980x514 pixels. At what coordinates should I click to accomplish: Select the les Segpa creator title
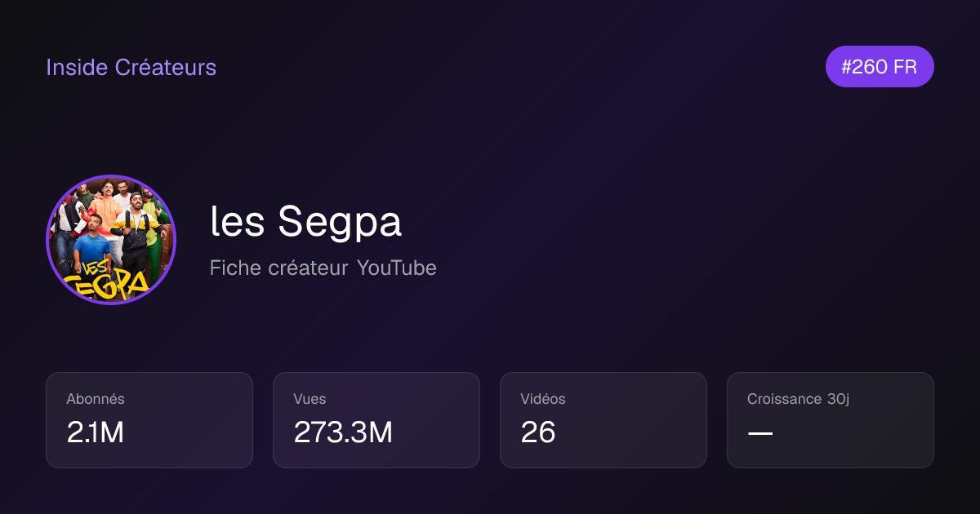tap(305, 221)
